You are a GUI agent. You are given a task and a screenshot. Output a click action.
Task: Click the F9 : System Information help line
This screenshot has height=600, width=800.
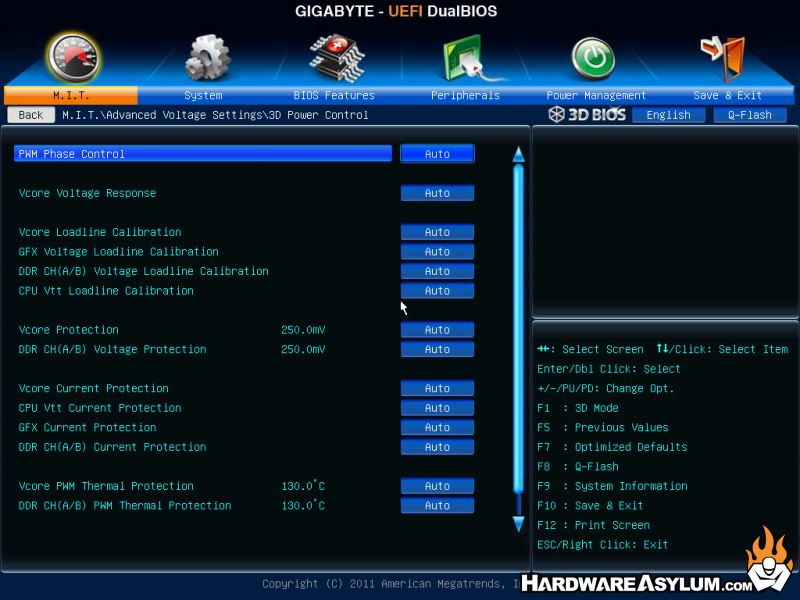[612, 486]
